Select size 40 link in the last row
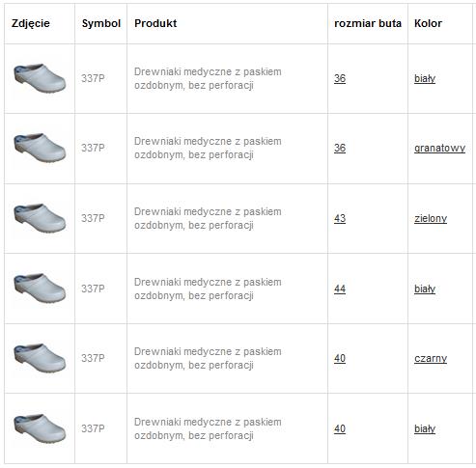This screenshot has width=476, height=468. pyautogui.click(x=340, y=428)
